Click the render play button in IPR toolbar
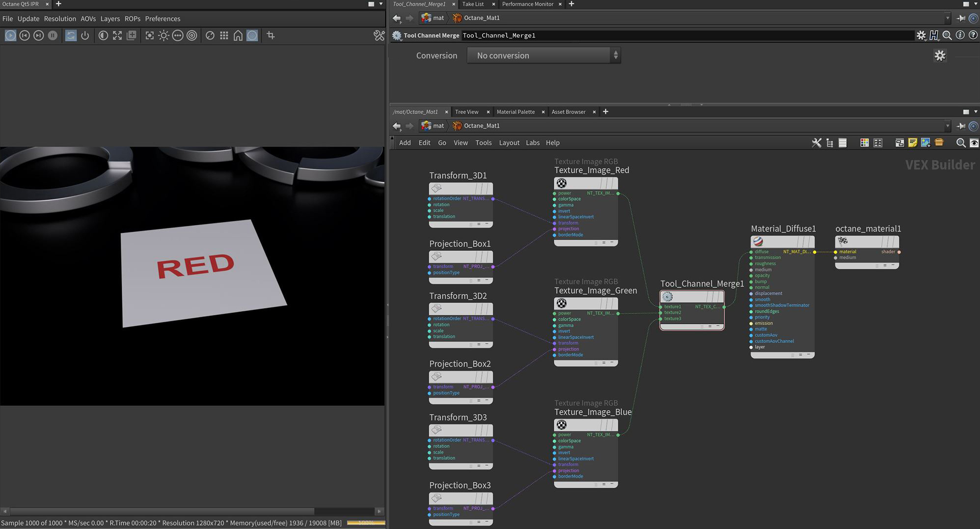980x529 pixels. pos(10,35)
